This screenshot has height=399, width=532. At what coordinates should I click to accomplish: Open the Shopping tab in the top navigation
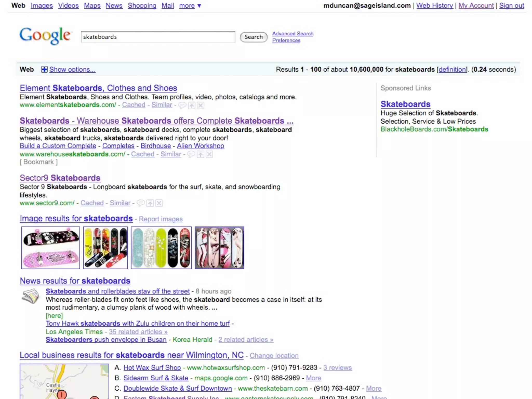(142, 5)
